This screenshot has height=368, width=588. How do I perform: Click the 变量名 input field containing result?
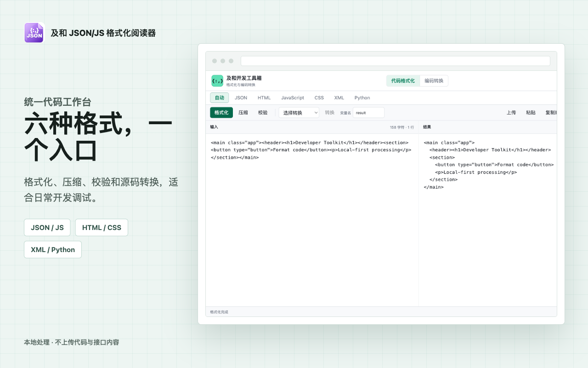pyautogui.click(x=368, y=113)
